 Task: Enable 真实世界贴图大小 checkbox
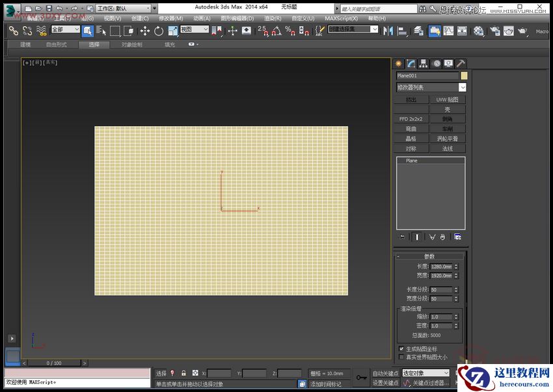[401, 356]
